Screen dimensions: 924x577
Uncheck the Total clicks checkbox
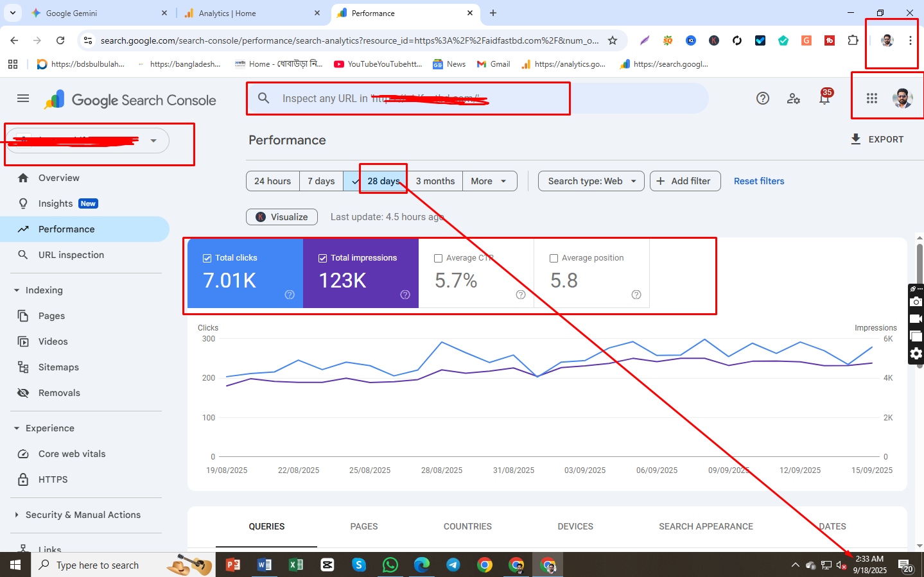pos(207,258)
